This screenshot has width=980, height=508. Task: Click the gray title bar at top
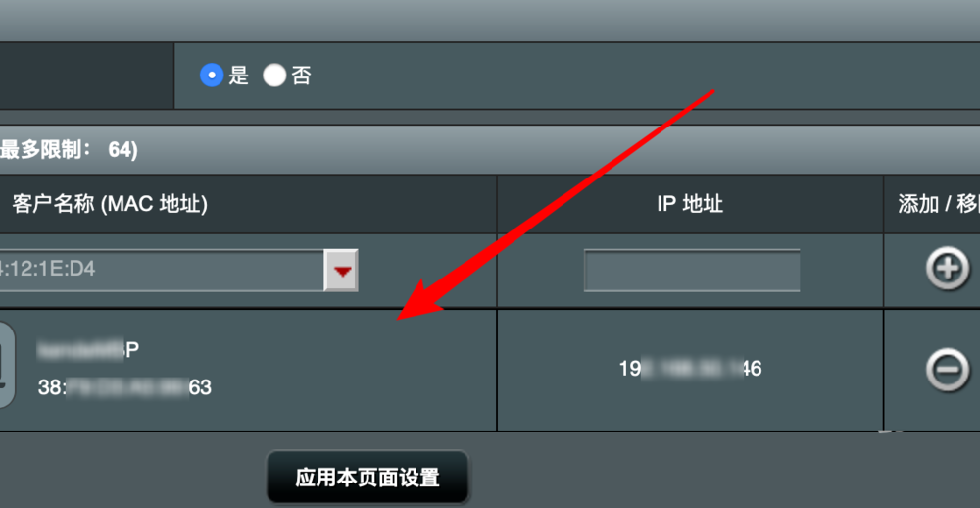490,21
